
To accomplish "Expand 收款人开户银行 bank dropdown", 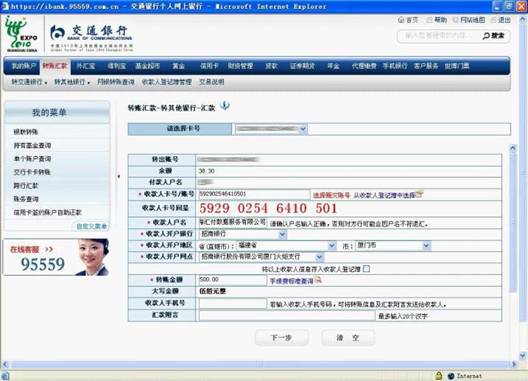I will [x=243, y=234].
